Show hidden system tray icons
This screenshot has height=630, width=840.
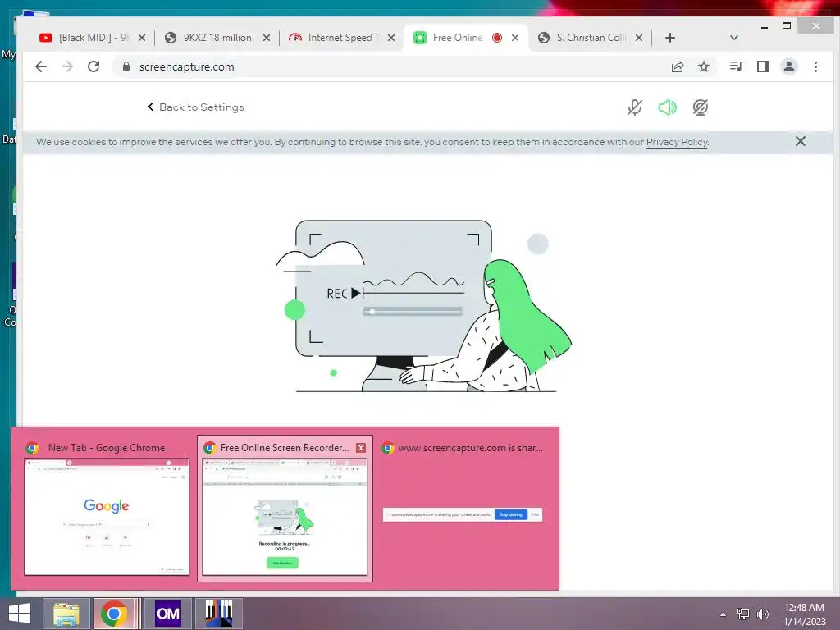[724, 614]
